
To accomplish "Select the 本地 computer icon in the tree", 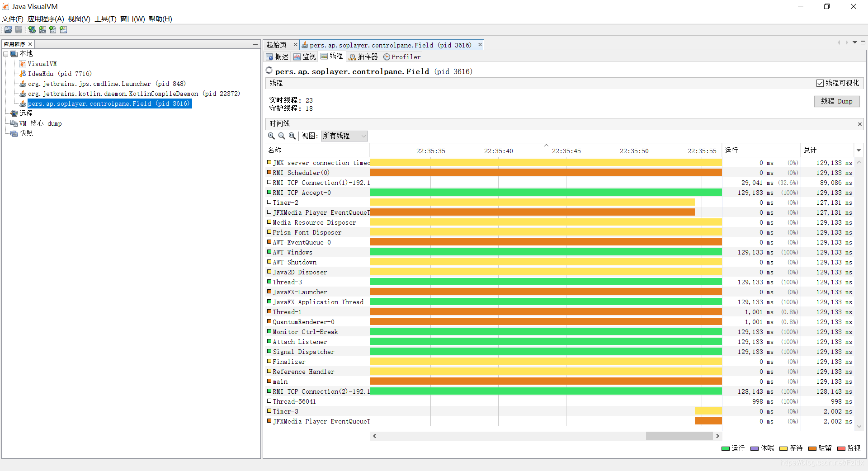I will click(14, 54).
